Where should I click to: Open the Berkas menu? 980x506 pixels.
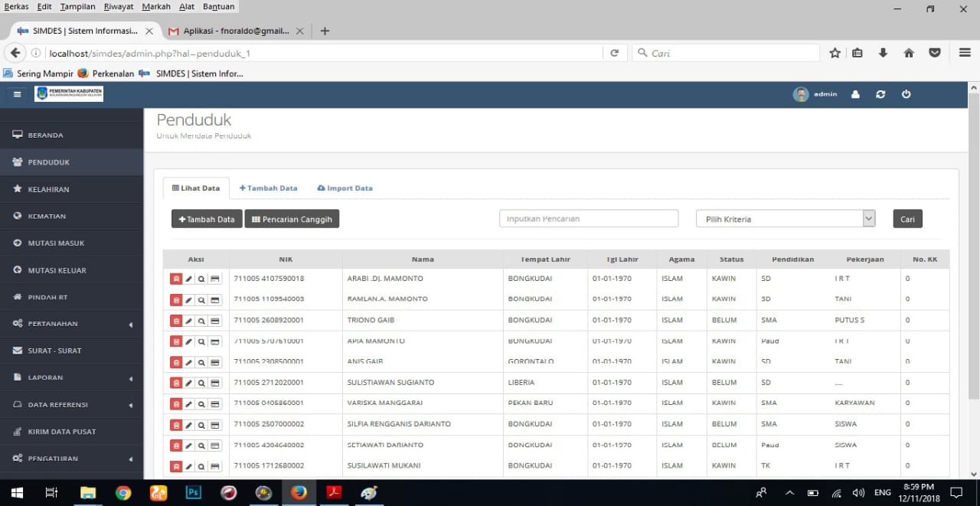[x=16, y=6]
